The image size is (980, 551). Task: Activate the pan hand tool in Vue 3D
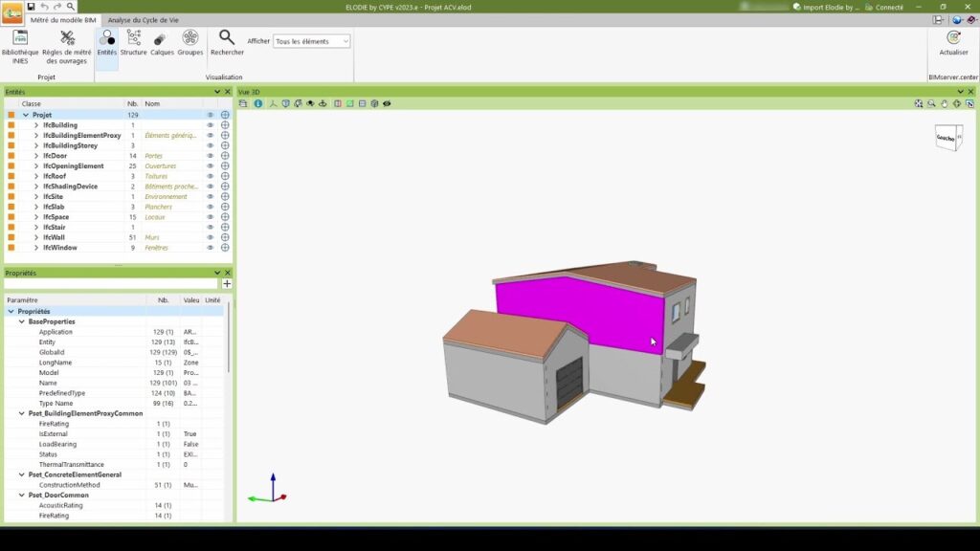click(944, 103)
